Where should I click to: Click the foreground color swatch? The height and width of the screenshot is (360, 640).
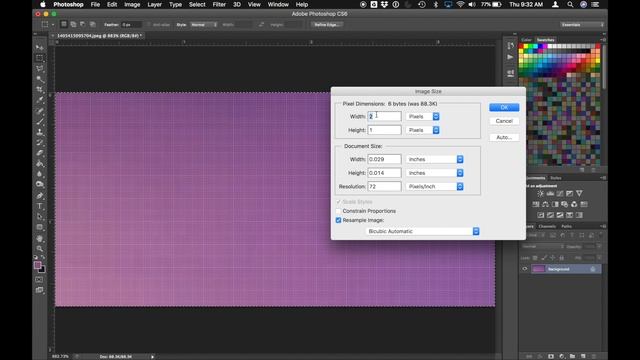(x=38, y=265)
